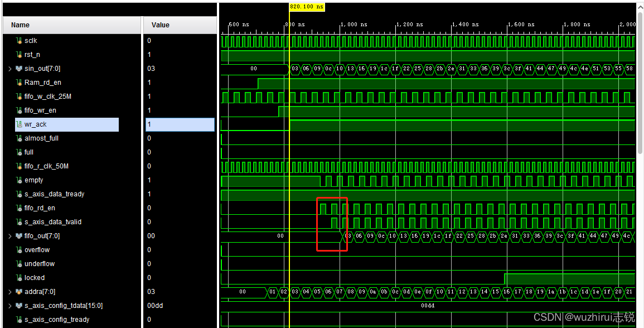Click the addra waveform segment labeled 0a
644x328 pixels.
point(372,292)
